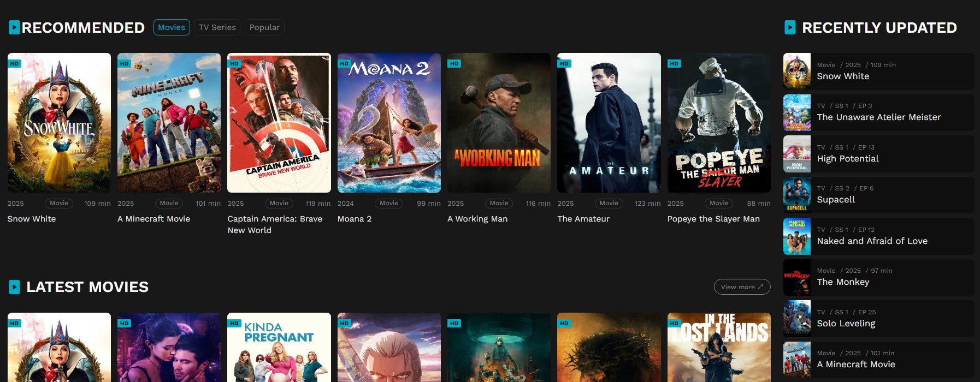Click the 123 min runtime under The Amateur

[x=647, y=204]
